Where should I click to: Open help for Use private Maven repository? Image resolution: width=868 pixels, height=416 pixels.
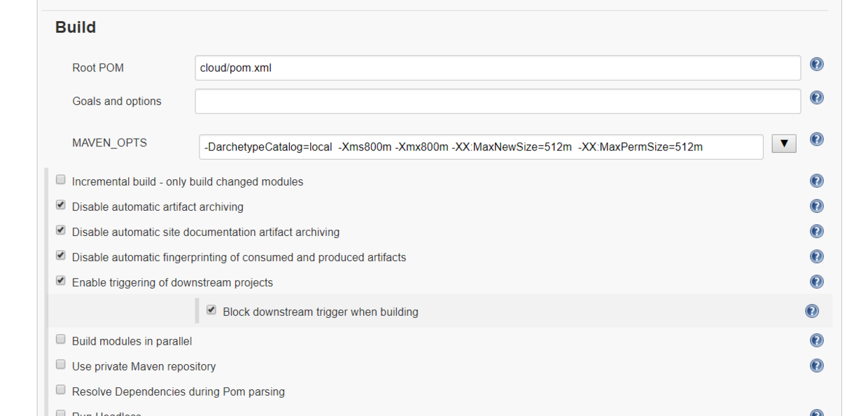click(816, 366)
